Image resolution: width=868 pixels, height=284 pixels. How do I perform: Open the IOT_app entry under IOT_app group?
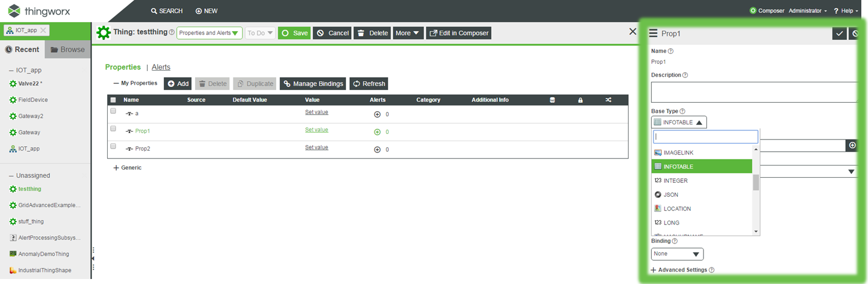[x=24, y=149]
